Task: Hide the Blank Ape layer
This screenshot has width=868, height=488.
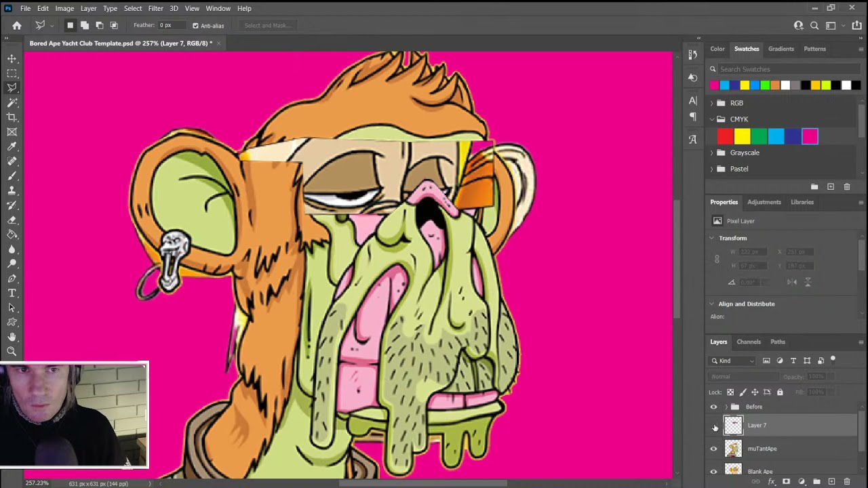Action: click(x=713, y=472)
